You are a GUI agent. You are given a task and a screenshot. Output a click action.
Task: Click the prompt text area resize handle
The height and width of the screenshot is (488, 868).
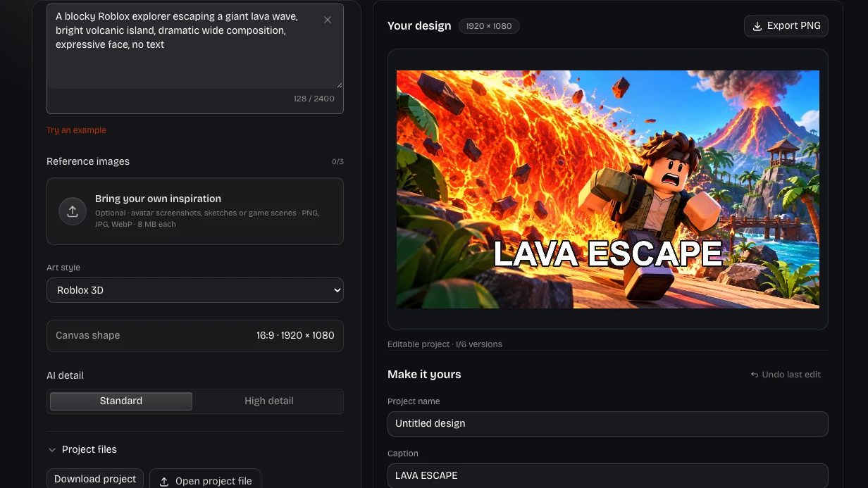tap(340, 85)
